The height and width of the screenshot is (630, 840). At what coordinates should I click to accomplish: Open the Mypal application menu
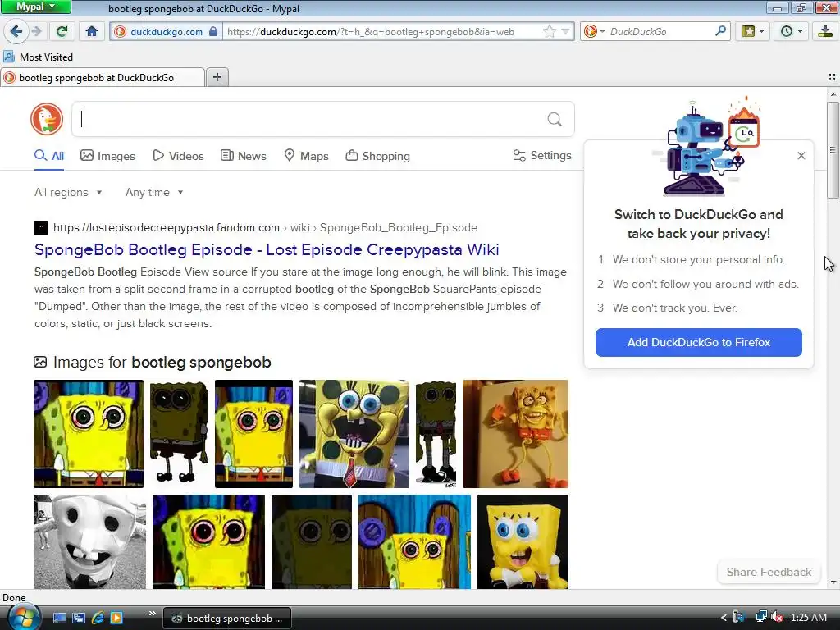(x=35, y=7)
